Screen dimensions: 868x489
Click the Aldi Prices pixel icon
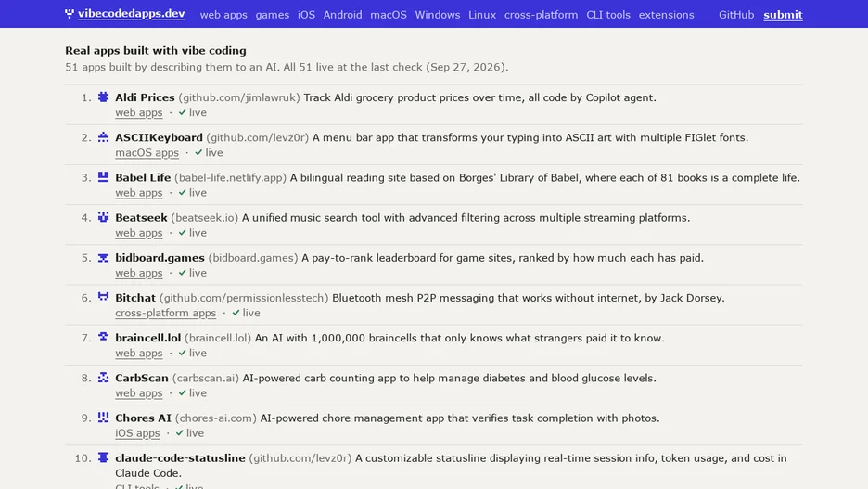click(104, 97)
